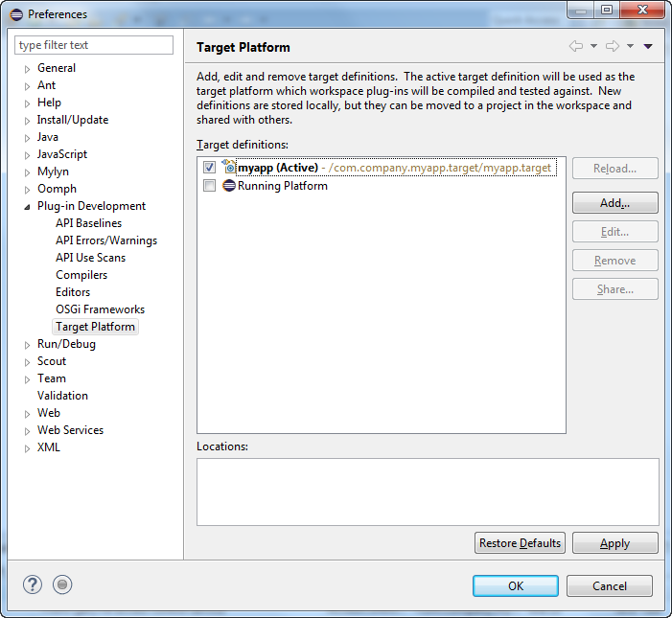Open API Use Scans page

(90, 258)
